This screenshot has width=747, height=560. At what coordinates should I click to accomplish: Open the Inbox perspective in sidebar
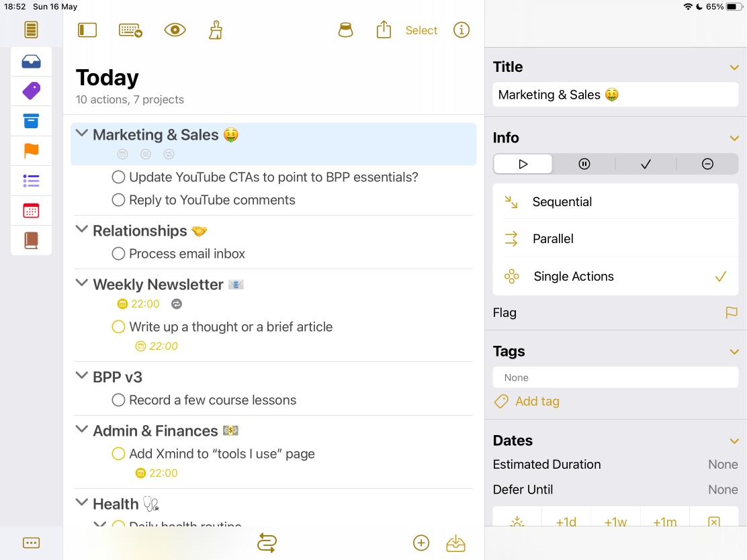click(x=31, y=62)
